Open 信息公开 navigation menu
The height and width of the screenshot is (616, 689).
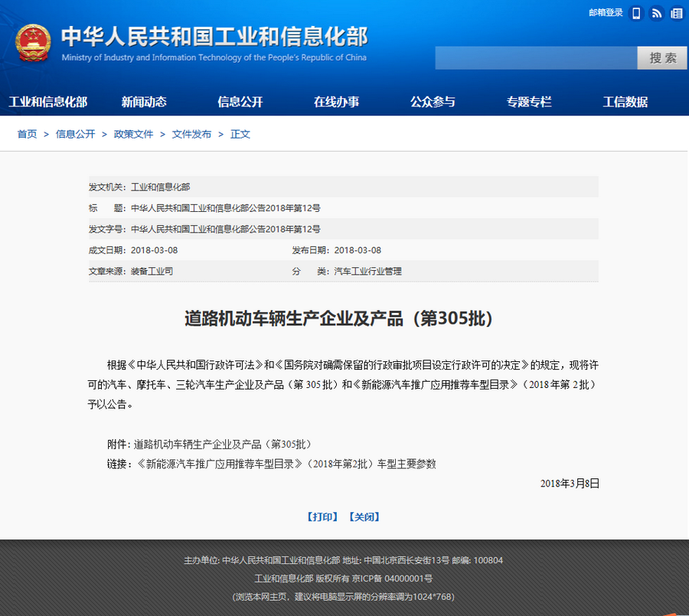pos(240,102)
